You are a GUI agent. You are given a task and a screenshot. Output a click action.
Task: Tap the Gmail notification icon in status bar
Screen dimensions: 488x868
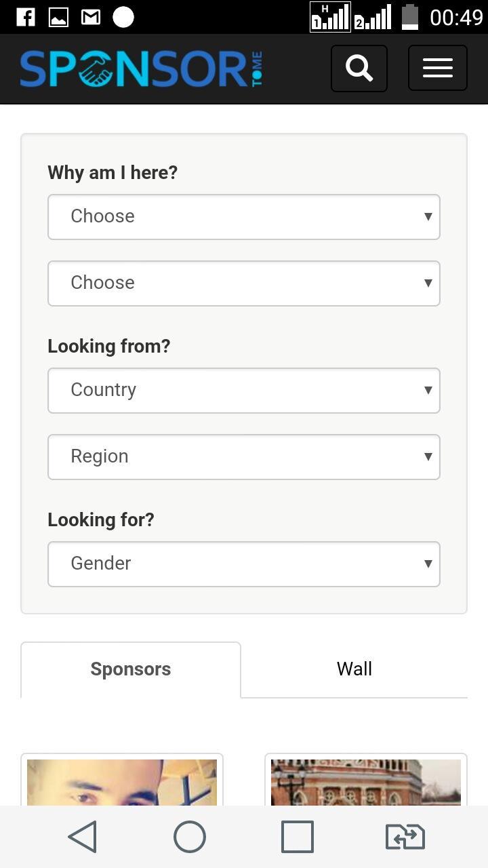click(91, 17)
